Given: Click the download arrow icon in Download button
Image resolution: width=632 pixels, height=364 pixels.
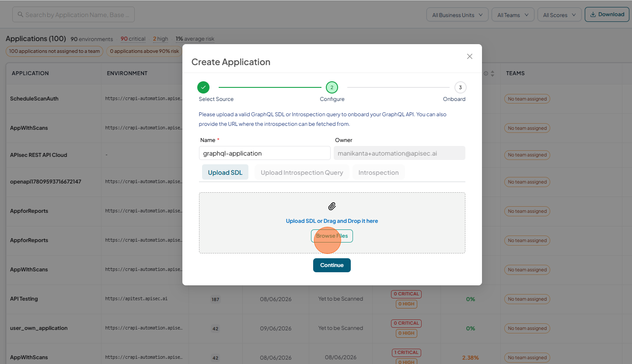Looking at the screenshot, I should point(593,14).
